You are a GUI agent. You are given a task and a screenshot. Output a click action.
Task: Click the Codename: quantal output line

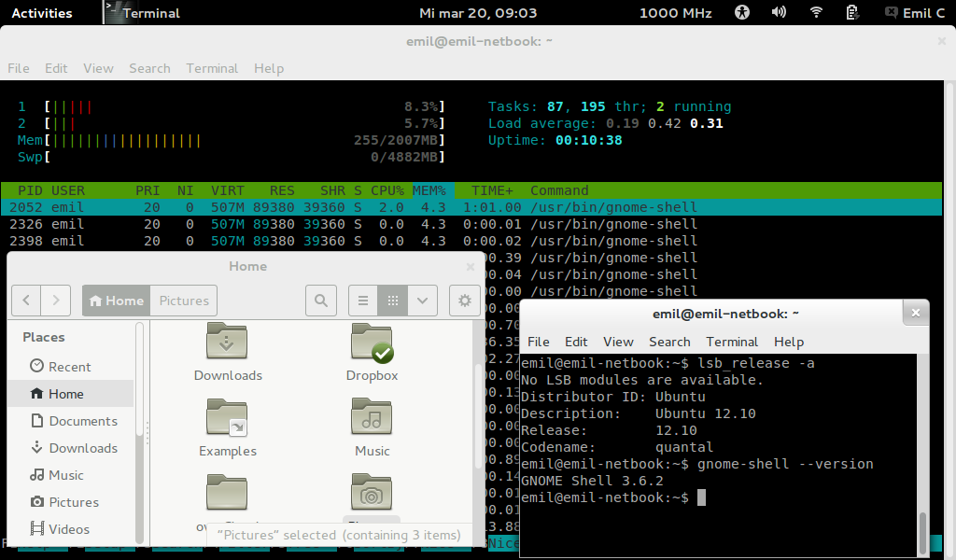pos(617,447)
